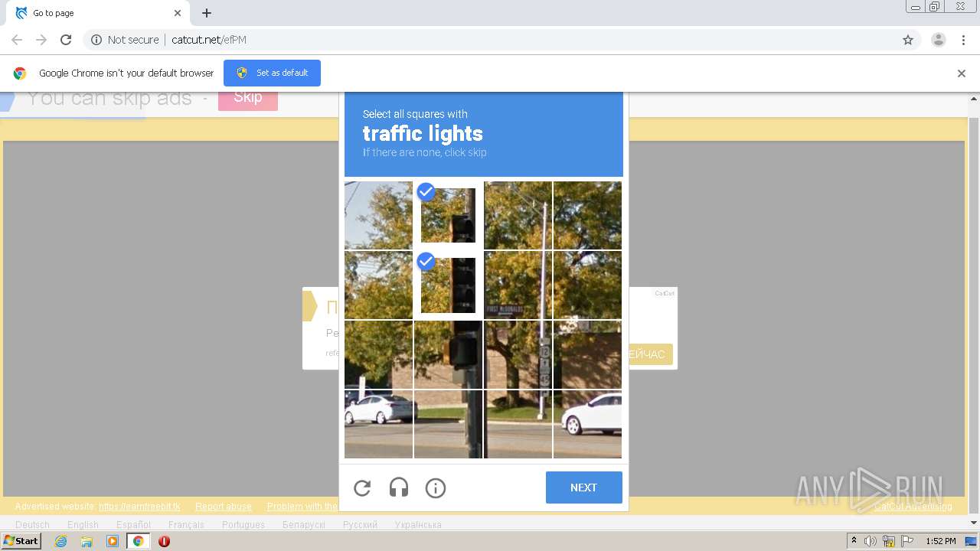The height and width of the screenshot is (551, 980).
Task: Open Windows Explorer folder on taskbar
Action: click(87, 541)
